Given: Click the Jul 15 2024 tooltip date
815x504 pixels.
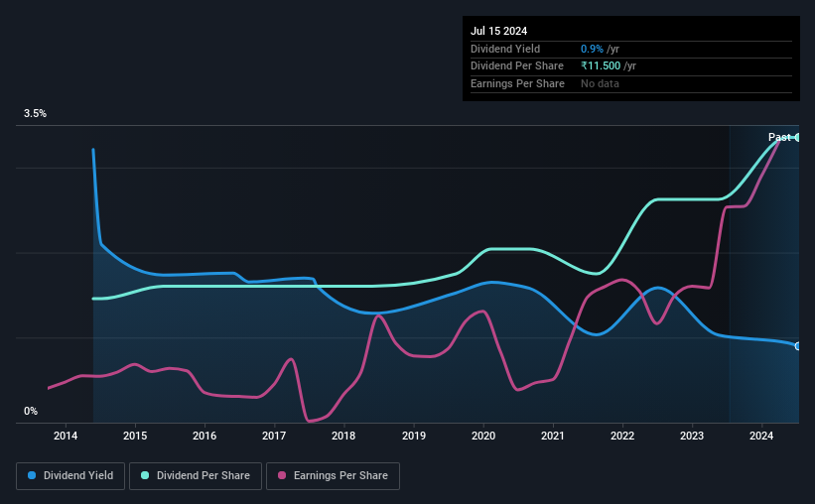Looking at the screenshot, I should 499,31.
